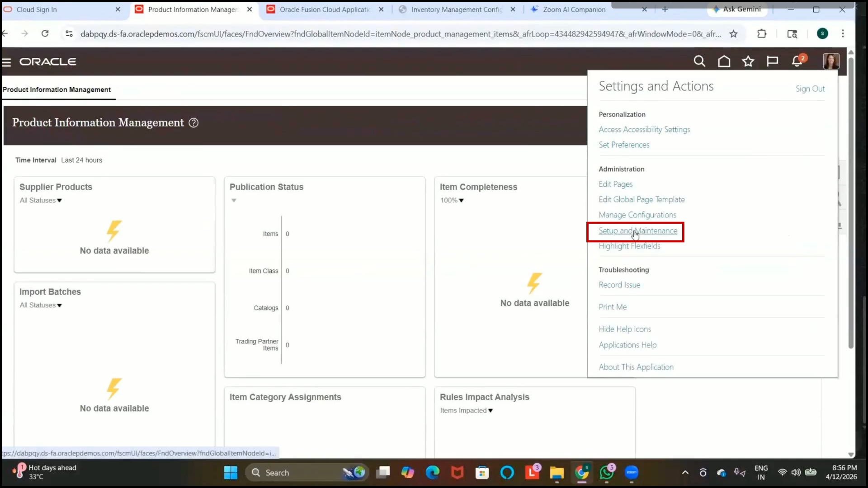Open the clock showing 8:56 PM
868x488 pixels.
841,472
